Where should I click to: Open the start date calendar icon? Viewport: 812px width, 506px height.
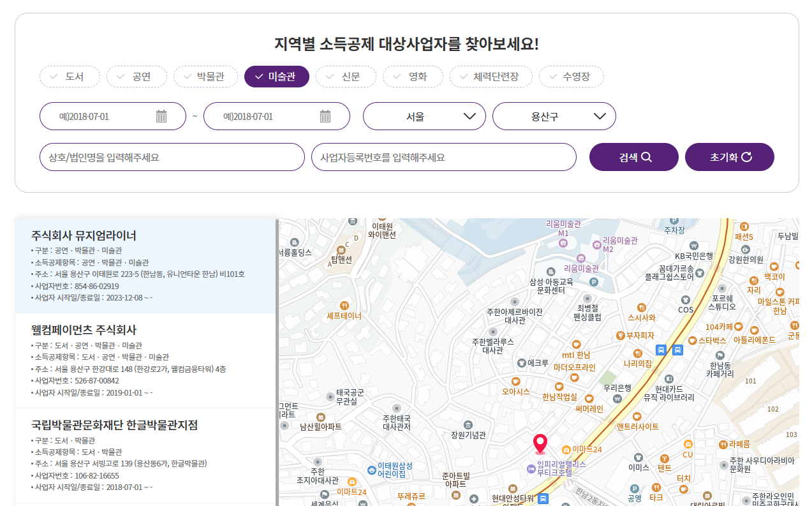(161, 116)
